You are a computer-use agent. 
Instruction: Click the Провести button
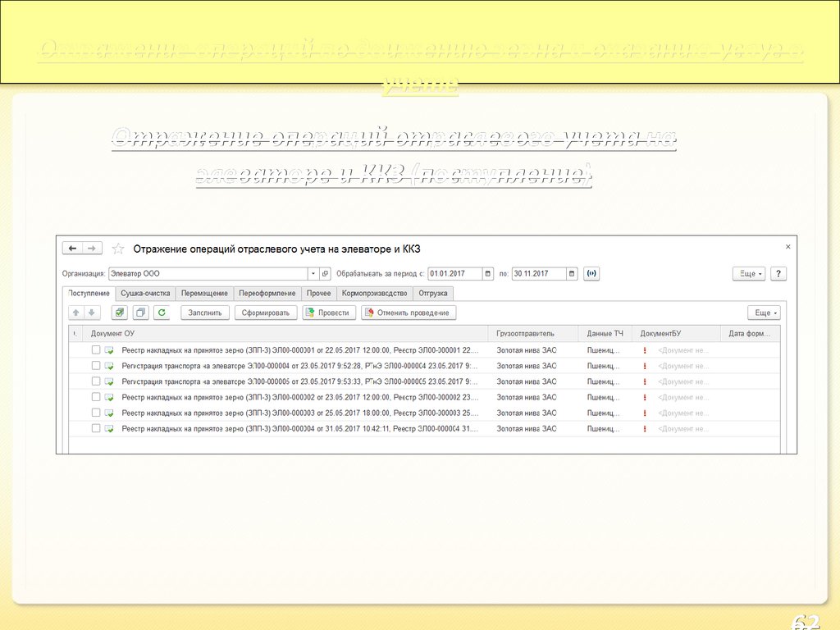point(329,313)
